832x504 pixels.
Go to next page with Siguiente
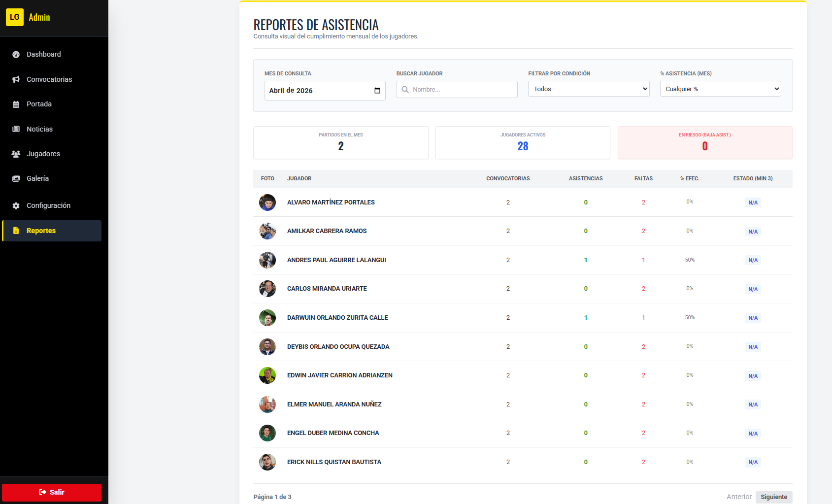(x=773, y=497)
